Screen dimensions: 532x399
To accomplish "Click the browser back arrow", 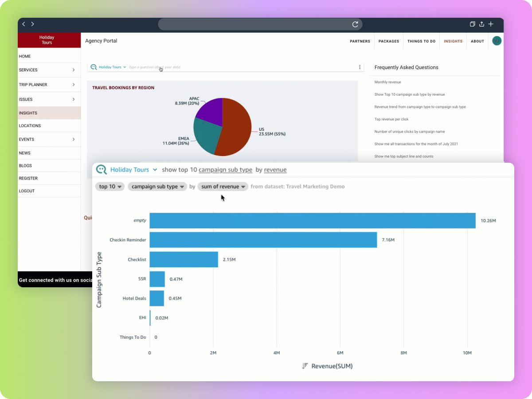I will 23,24.
